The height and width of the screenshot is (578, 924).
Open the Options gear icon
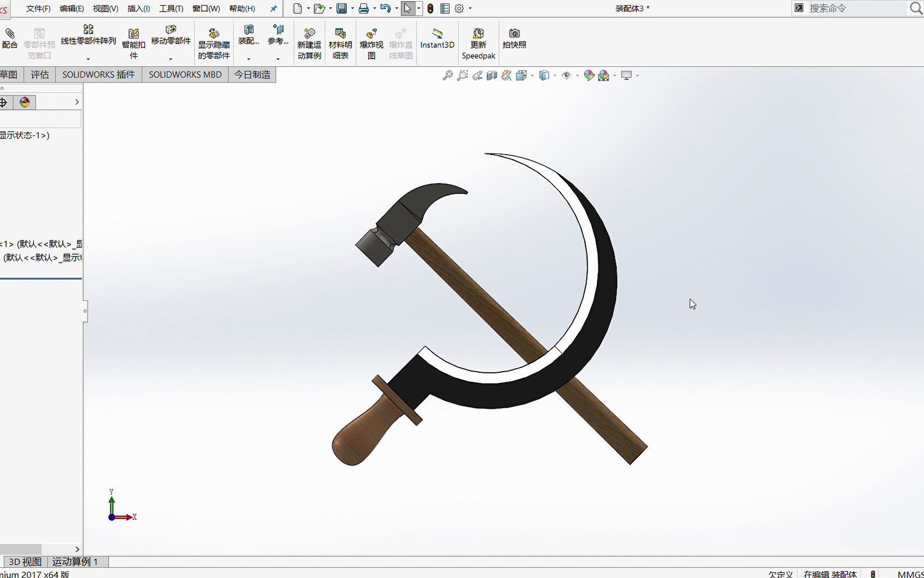(x=459, y=8)
